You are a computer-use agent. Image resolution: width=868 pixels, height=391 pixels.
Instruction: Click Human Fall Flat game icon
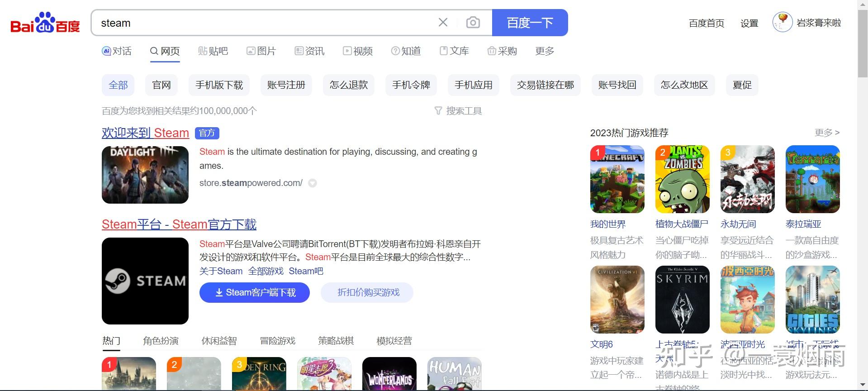[455, 374]
